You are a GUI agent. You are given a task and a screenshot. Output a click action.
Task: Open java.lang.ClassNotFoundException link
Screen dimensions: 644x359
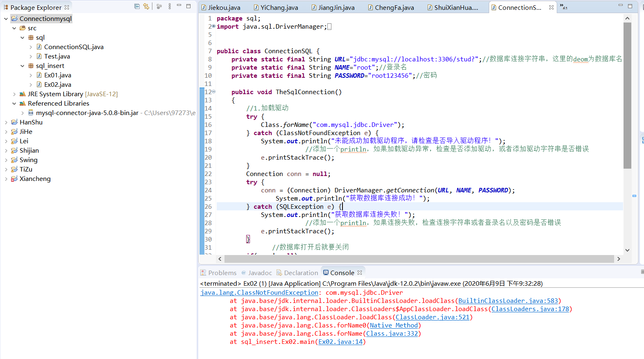pos(259,292)
